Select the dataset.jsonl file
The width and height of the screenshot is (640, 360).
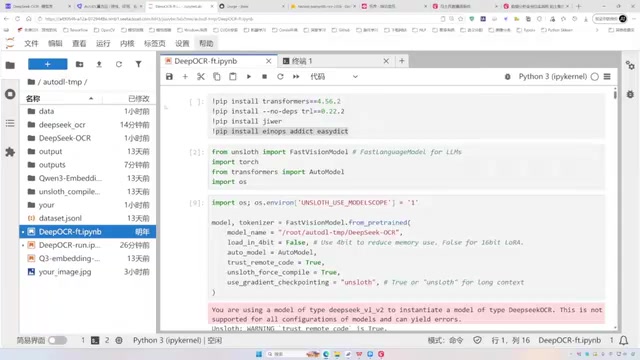click(x=88, y=218)
